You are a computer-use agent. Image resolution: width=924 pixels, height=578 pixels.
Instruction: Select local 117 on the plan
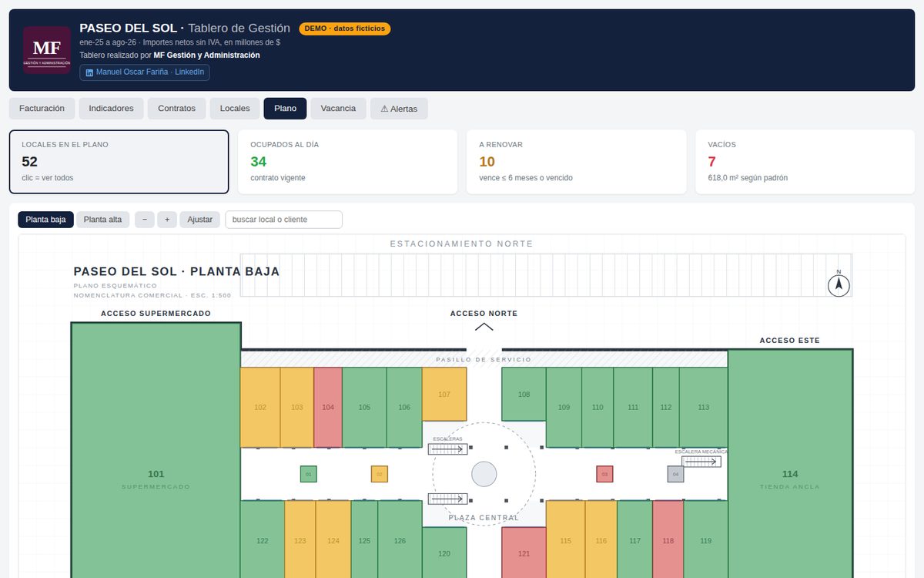coord(634,539)
